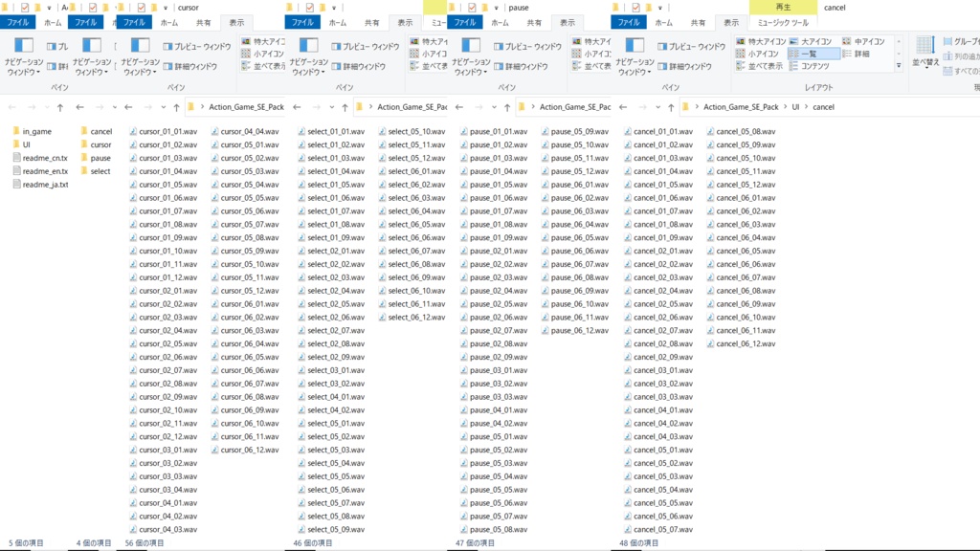This screenshot has width=980, height=551.
Task: Open the ミュージック ツール tab
Action: pyautogui.click(x=783, y=23)
